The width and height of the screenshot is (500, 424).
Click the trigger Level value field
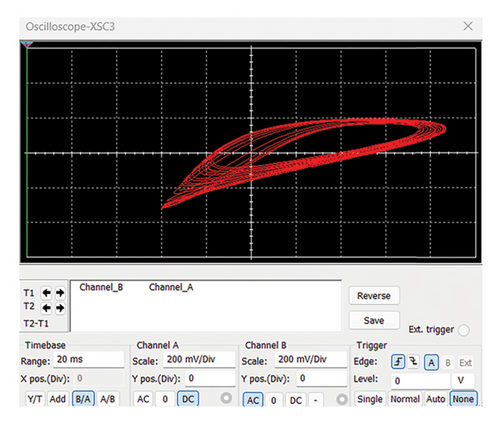pos(421,380)
